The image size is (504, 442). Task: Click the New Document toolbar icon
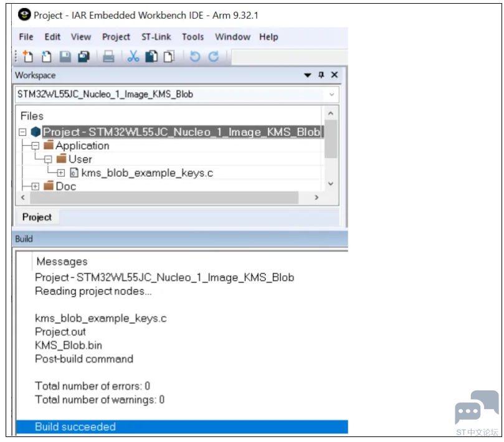[x=28, y=57]
